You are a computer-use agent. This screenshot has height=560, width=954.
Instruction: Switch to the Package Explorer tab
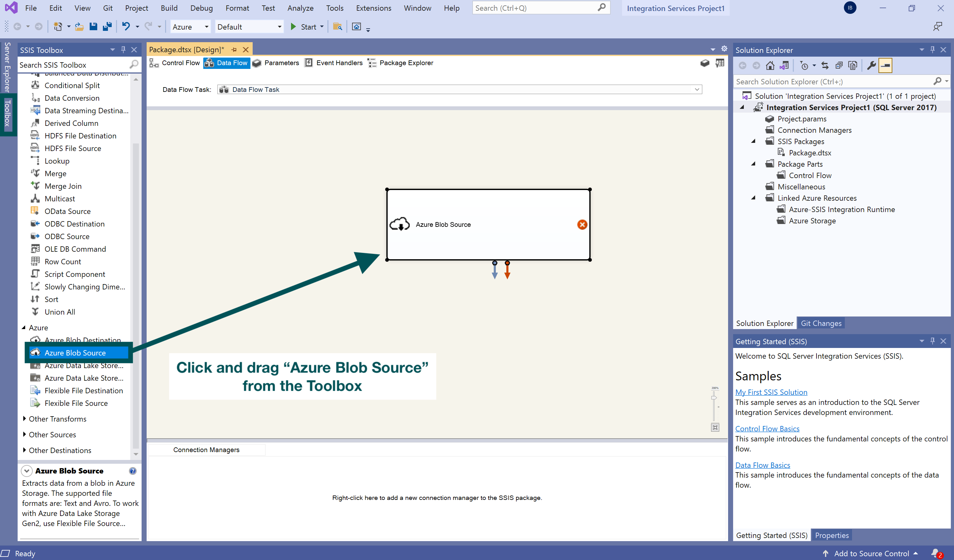[401, 63]
